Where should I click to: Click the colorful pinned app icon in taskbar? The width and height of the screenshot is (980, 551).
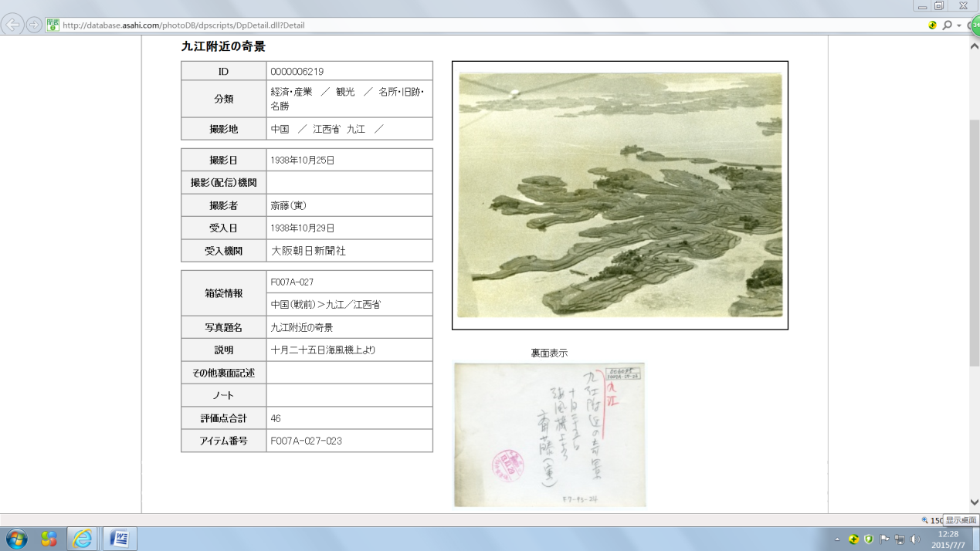pyautogui.click(x=49, y=539)
